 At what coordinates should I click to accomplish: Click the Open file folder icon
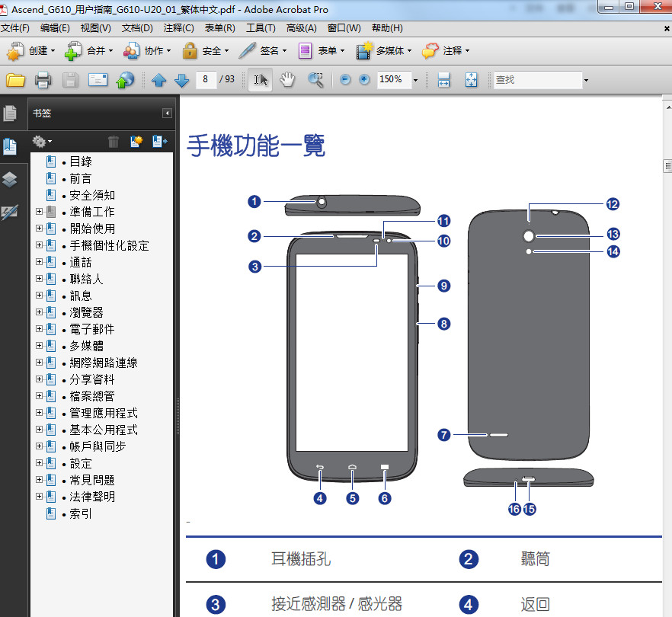pyautogui.click(x=15, y=80)
